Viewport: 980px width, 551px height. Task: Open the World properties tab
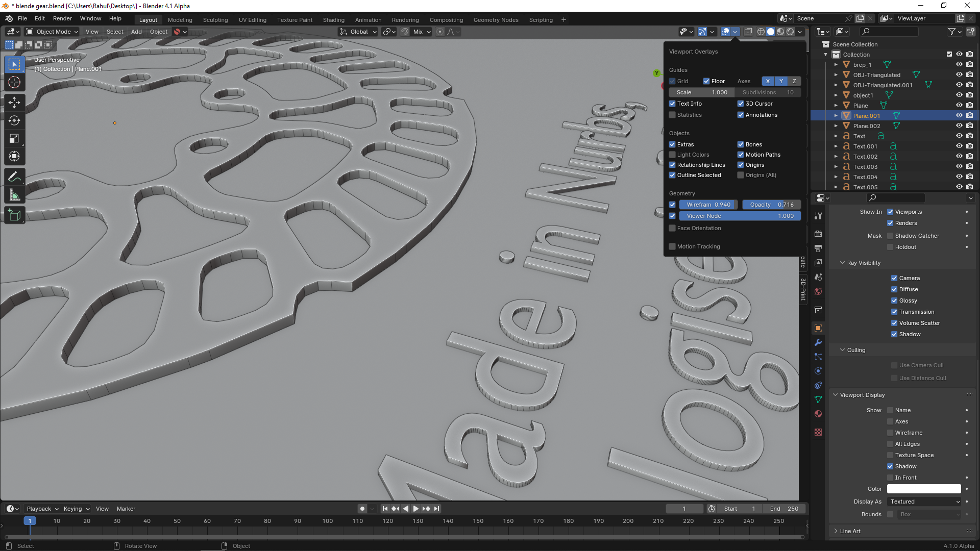click(818, 291)
